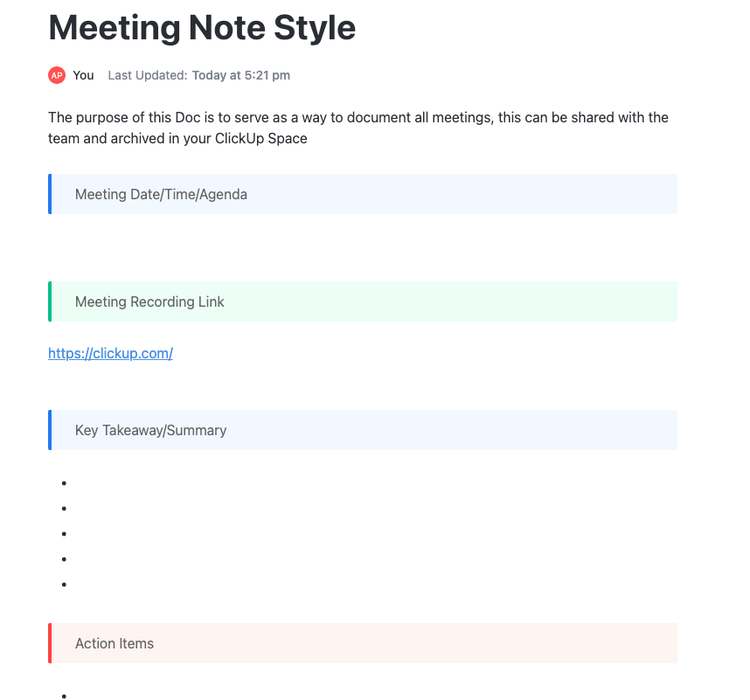This screenshot has width=750, height=700.
Task: Click the fifth bullet under Key Takeaway/Summary
Action: 87,584
